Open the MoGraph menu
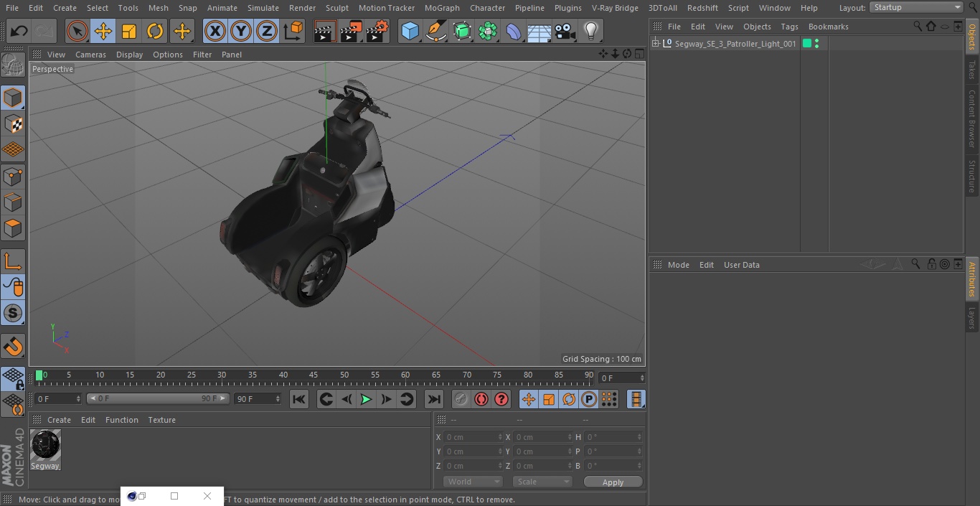Image resolution: width=980 pixels, height=506 pixels. click(x=442, y=8)
